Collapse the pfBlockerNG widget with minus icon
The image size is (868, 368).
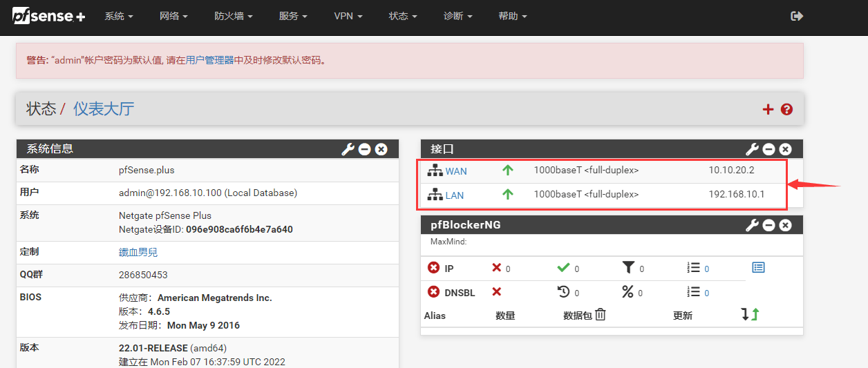tap(768, 225)
